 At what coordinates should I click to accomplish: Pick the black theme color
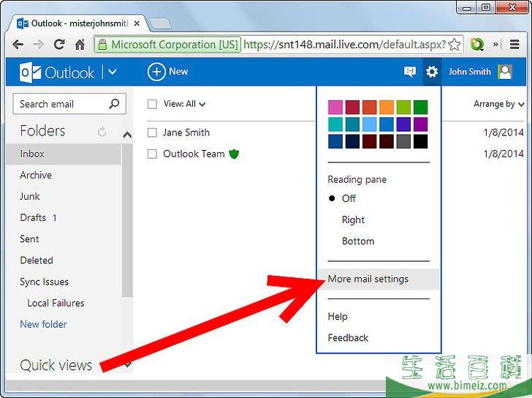click(420, 141)
